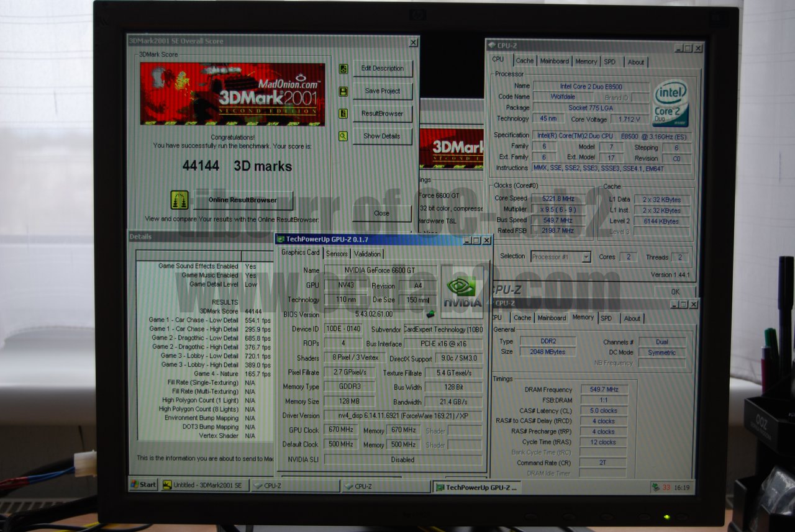Click OK in the top CPU-Z window
Viewport: 795px width, 532px height.
tap(675, 292)
